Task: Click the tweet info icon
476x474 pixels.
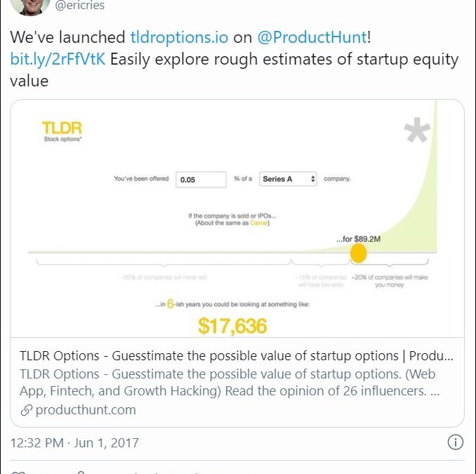Action: tap(455, 442)
